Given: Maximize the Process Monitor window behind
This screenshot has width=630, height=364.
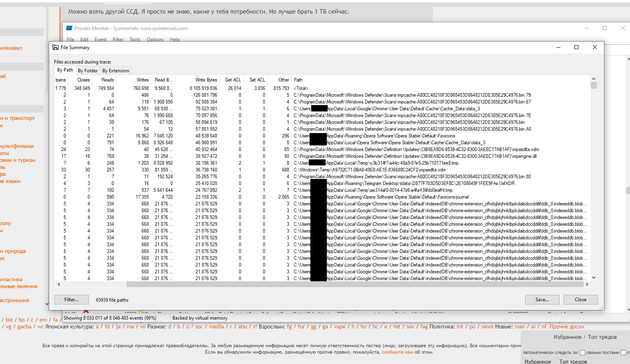Looking at the screenshot, I should 605,28.
